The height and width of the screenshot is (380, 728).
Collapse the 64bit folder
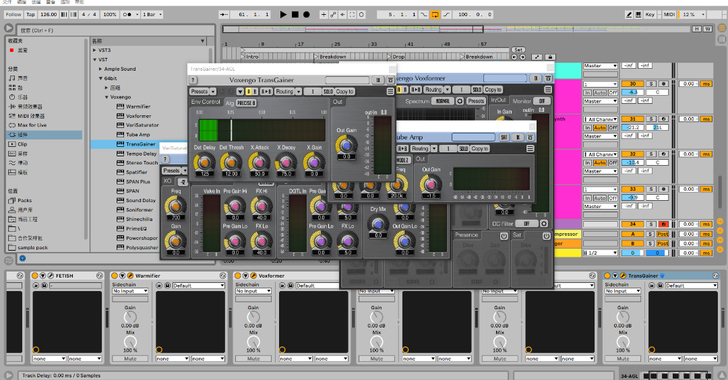(100, 78)
